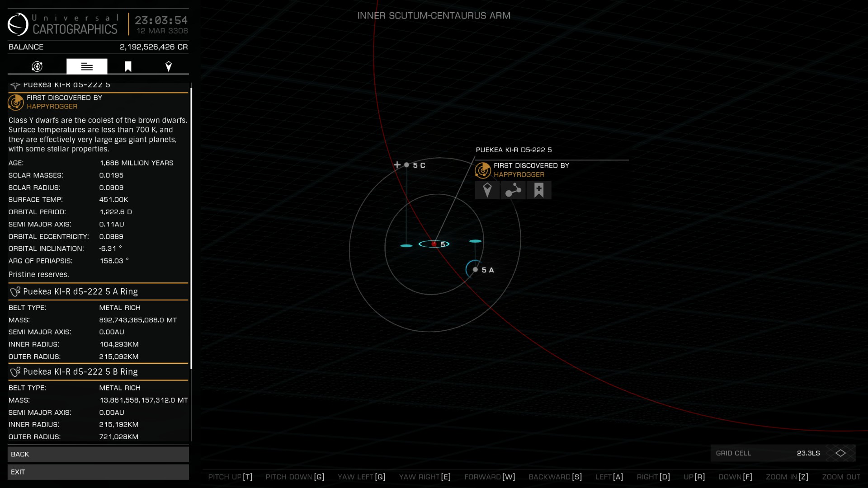Click the age value 1,686 MILLION YEARS
The width and height of the screenshot is (868, 488).
(x=137, y=163)
